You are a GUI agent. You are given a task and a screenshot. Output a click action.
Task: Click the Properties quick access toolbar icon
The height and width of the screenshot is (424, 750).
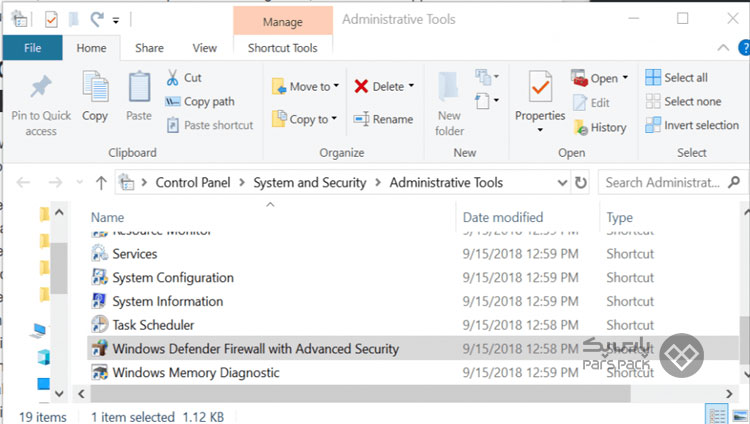pos(51,20)
